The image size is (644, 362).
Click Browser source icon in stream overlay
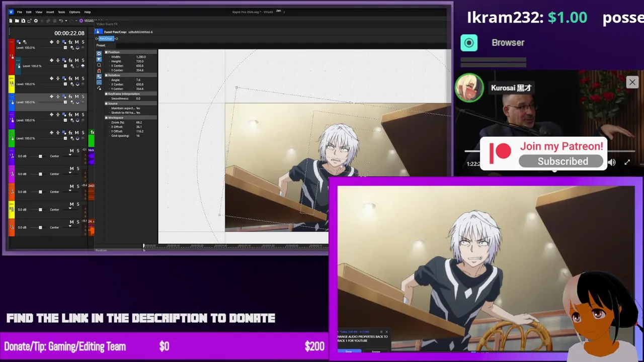469,43
